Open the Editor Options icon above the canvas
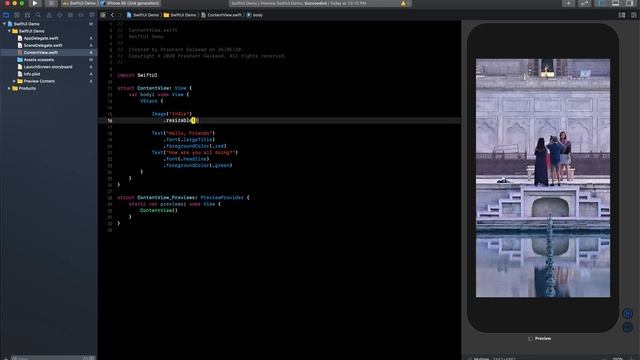Image resolution: width=640 pixels, height=360 pixels. 622,15
